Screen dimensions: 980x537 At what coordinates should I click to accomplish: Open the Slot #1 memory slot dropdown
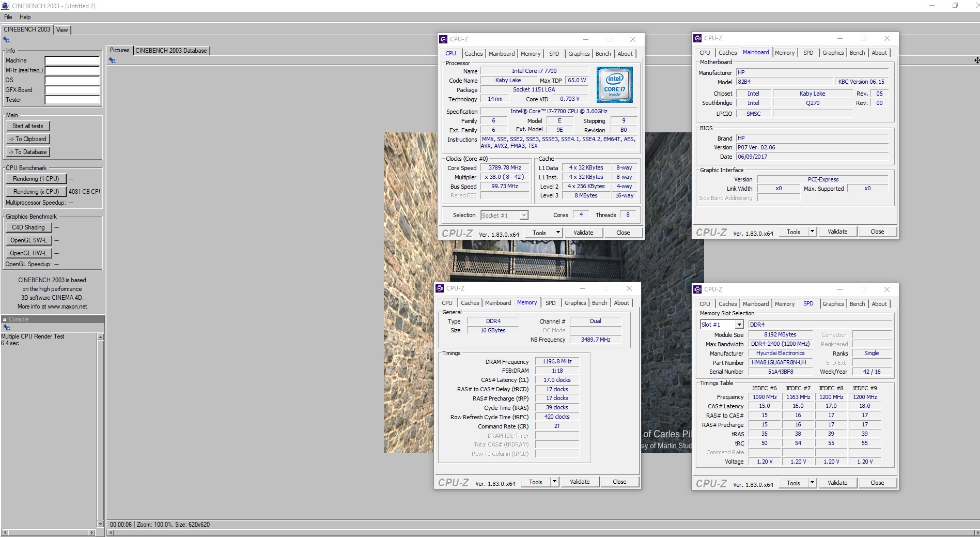click(x=739, y=325)
